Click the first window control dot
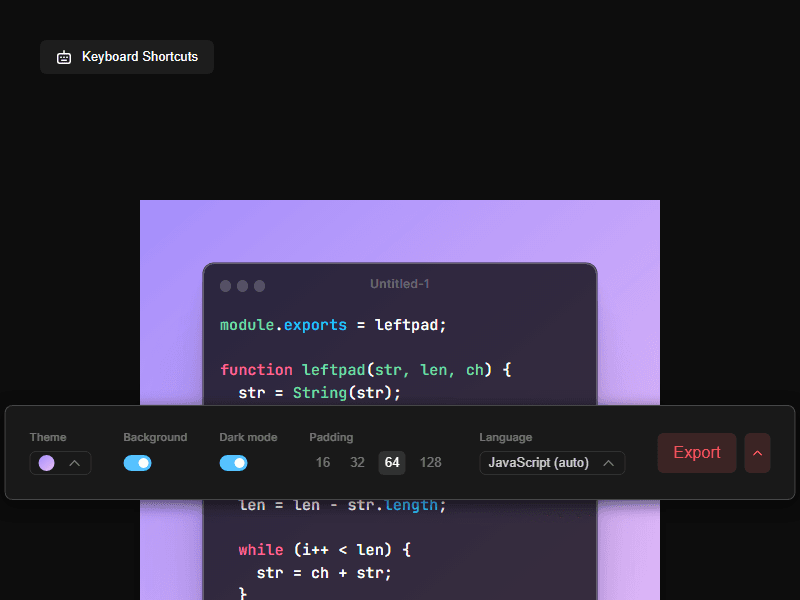The image size is (800, 600). pos(225,286)
